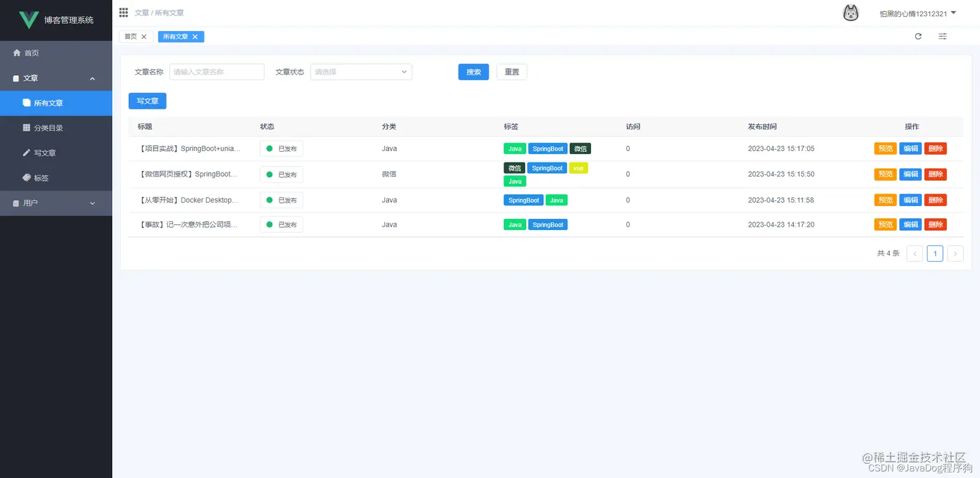Close the 所有文章 tab with its X
Viewport: 980px width, 478px height.
tap(195, 37)
